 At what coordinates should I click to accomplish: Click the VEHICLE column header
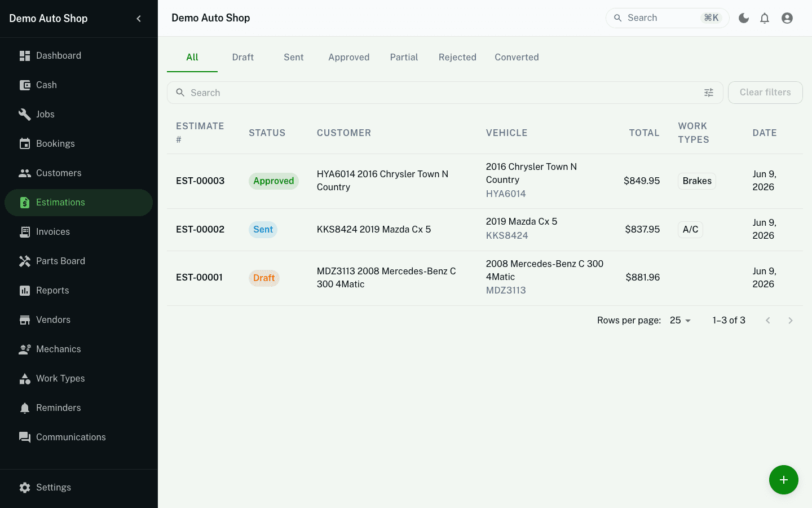507,133
